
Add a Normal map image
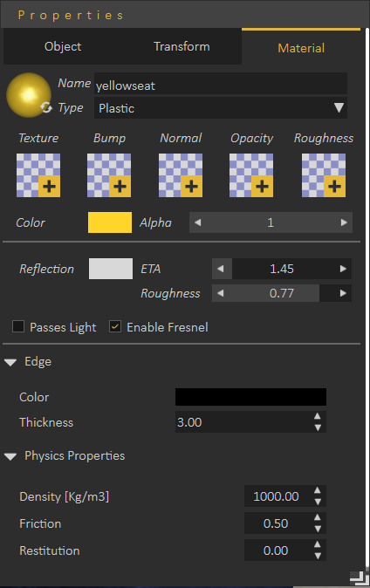[x=181, y=175]
